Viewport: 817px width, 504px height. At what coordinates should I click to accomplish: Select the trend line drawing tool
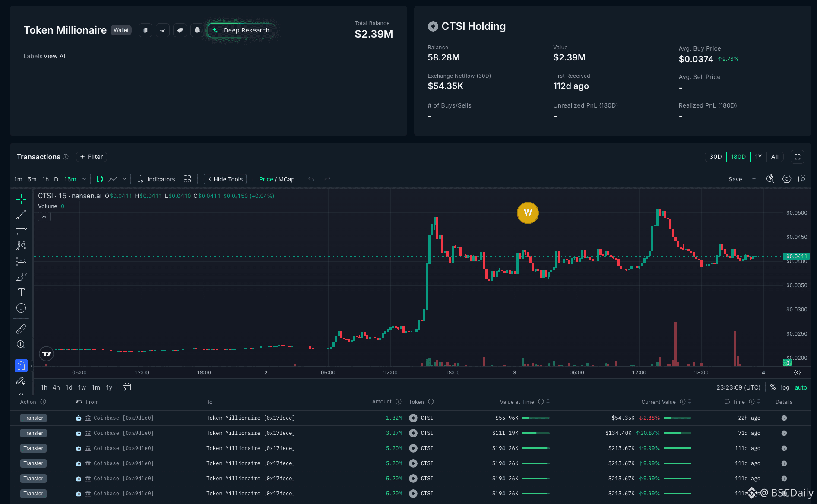(x=21, y=215)
